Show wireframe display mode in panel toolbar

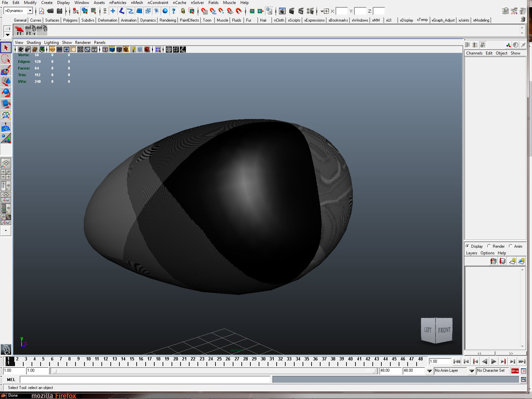(105, 49)
